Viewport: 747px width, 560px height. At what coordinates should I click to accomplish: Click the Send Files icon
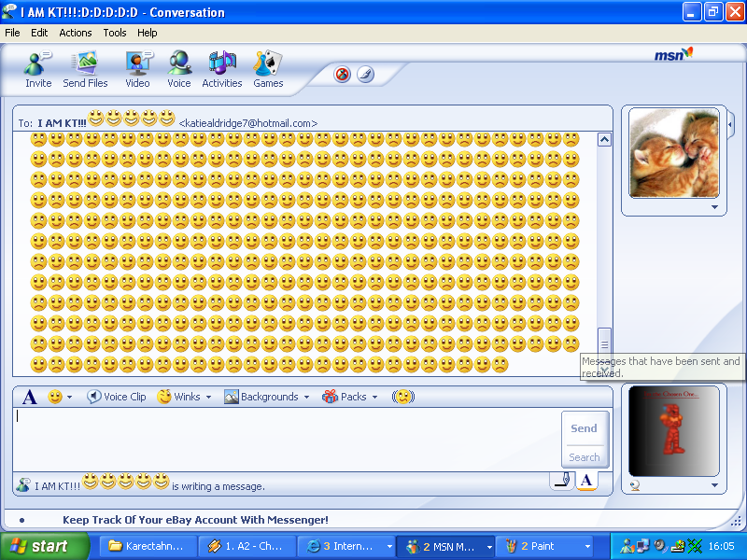pyautogui.click(x=85, y=69)
